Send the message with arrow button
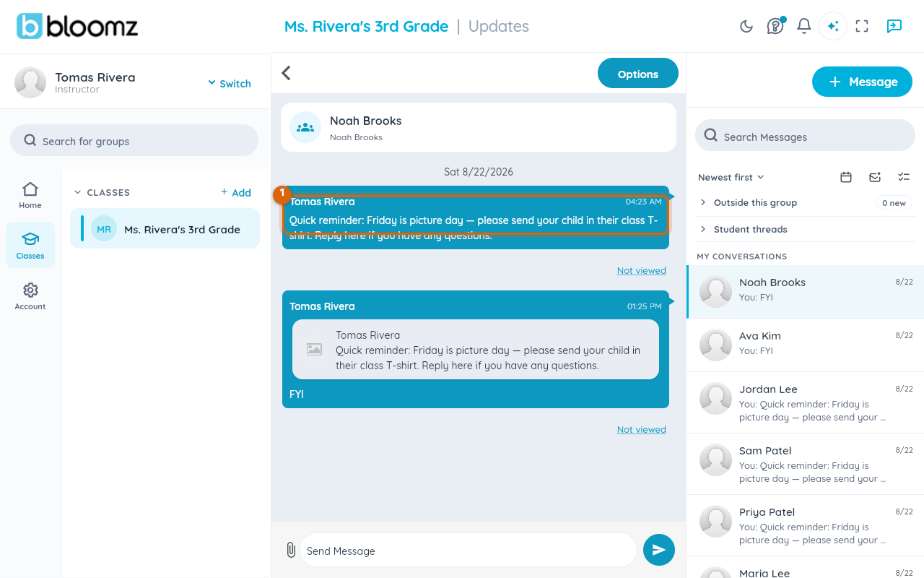This screenshot has height=578, width=924. point(659,550)
